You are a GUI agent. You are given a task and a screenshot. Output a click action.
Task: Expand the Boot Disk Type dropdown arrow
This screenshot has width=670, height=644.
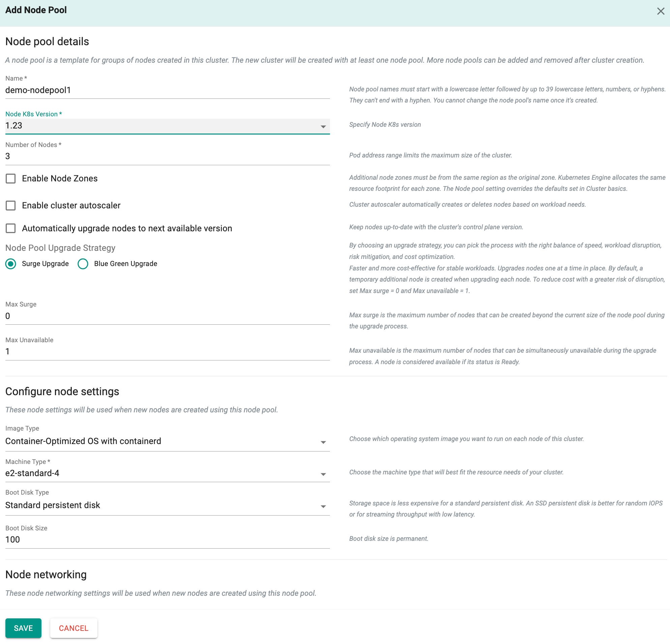tap(323, 506)
